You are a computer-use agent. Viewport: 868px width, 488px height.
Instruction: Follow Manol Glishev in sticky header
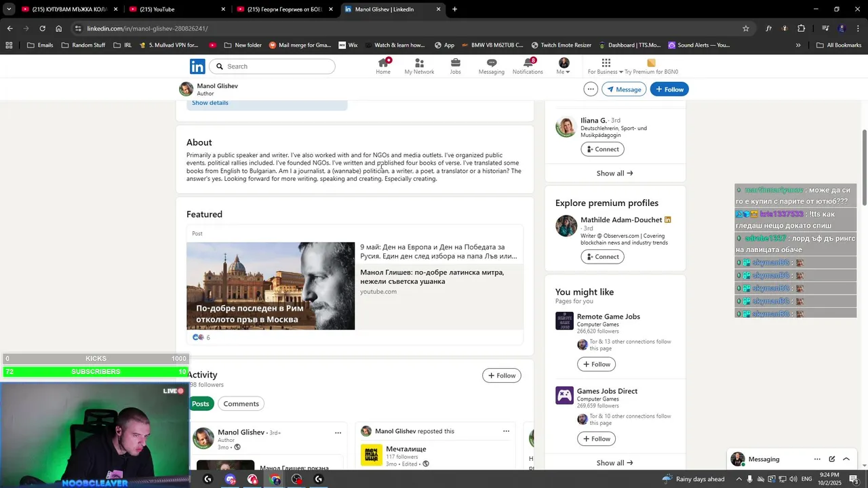point(669,89)
